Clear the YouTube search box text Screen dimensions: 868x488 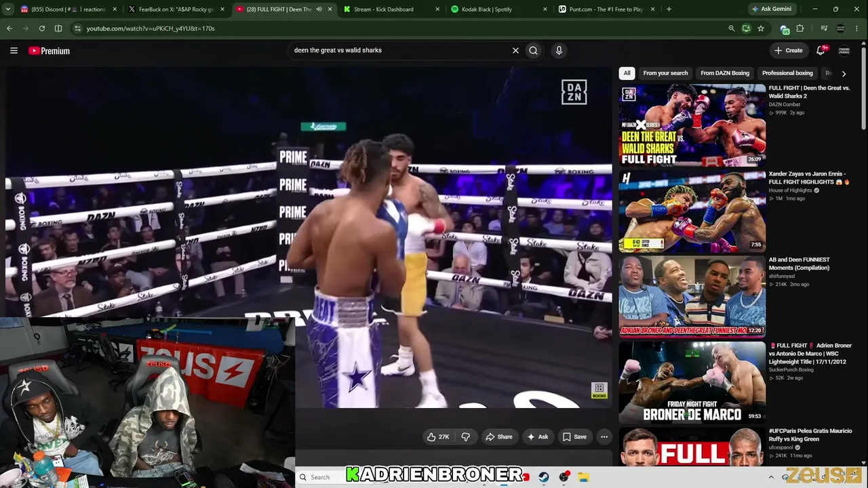click(515, 50)
